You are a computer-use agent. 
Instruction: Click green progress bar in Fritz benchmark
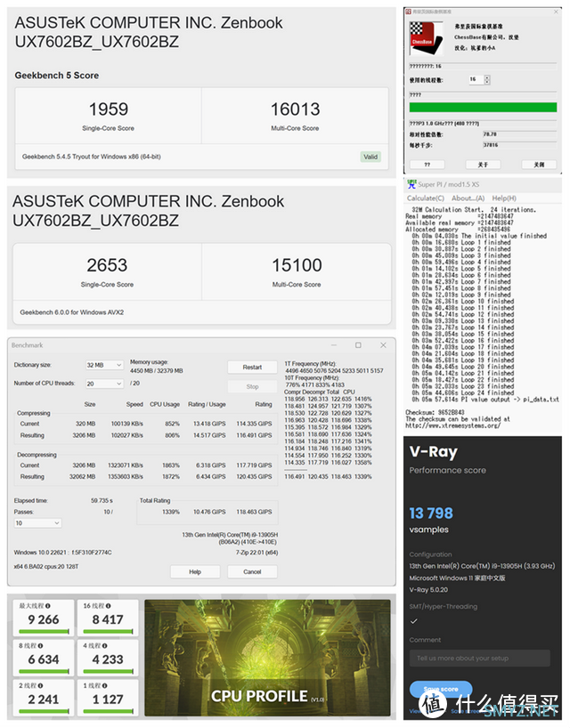pyautogui.click(x=483, y=108)
